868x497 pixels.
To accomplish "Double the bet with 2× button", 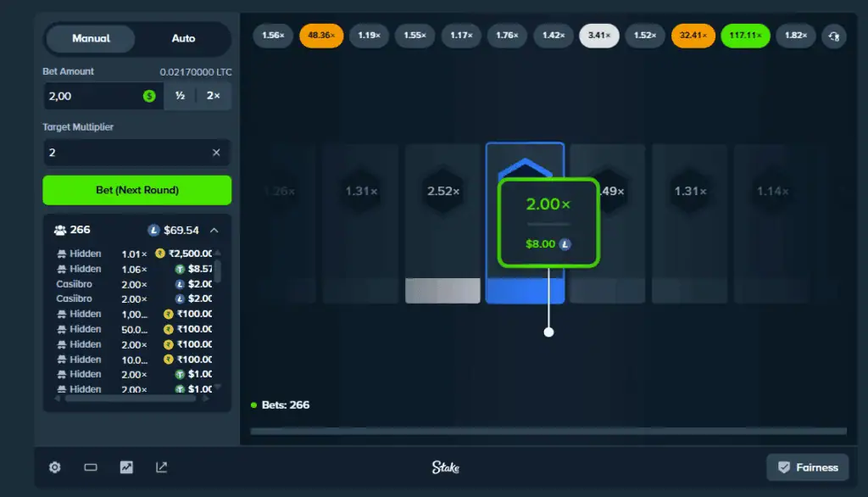I will pos(213,97).
